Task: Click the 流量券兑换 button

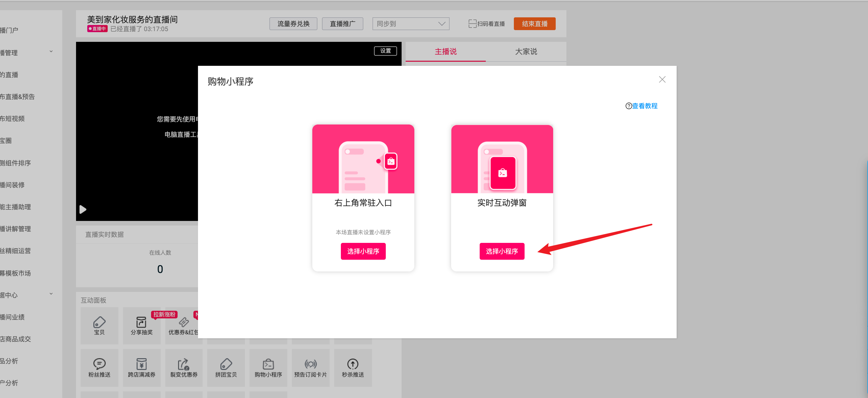Action: tap(293, 23)
